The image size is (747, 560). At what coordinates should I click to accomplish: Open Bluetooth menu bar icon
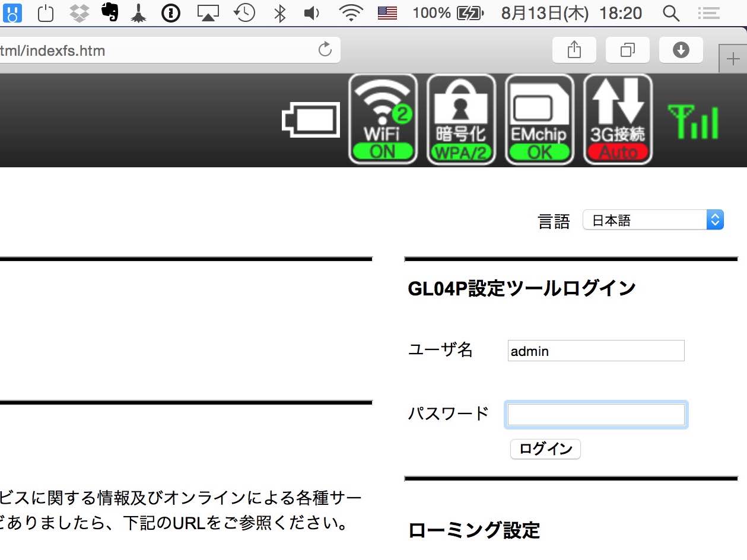pyautogui.click(x=279, y=12)
